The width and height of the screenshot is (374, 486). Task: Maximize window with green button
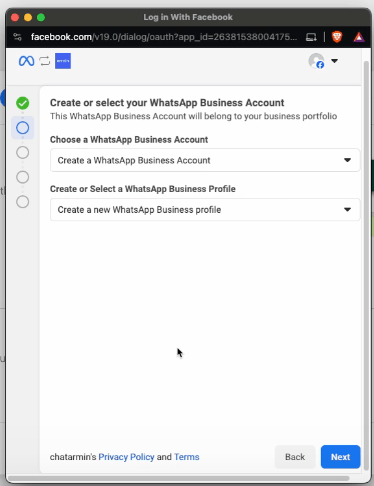41,17
